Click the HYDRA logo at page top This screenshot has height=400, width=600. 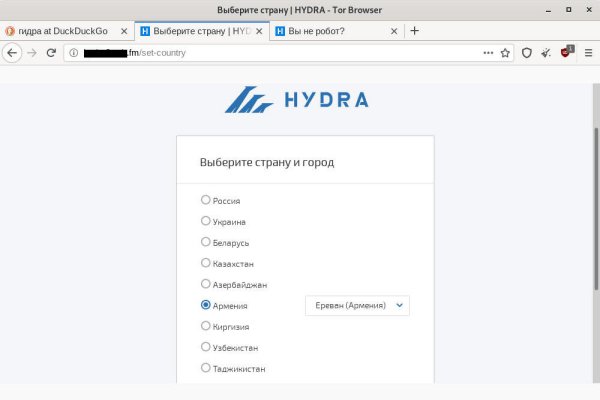[x=297, y=99]
